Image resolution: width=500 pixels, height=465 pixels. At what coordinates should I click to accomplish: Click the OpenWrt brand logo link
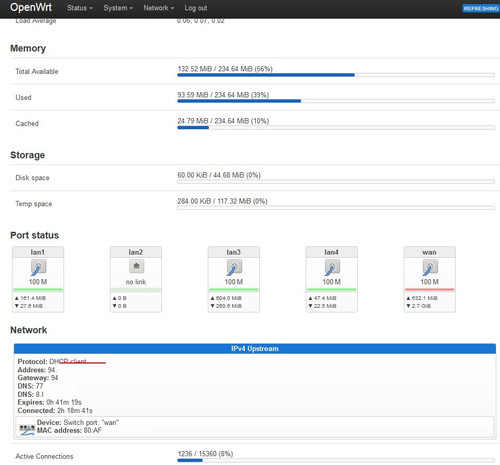[31, 7]
